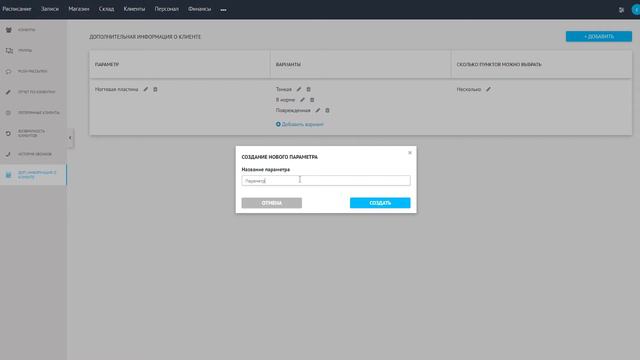This screenshot has width=640, height=360.
Task: Edit the Поврежденная variant
Action: [318, 110]
